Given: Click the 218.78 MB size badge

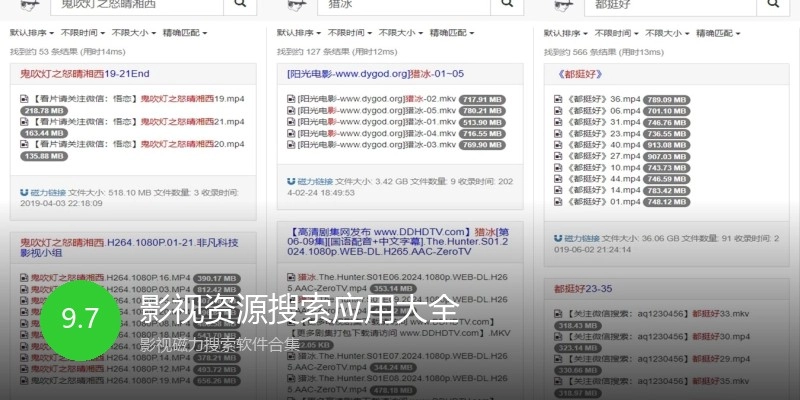Looking at the screenshot, I should click(x=44, y=111).
